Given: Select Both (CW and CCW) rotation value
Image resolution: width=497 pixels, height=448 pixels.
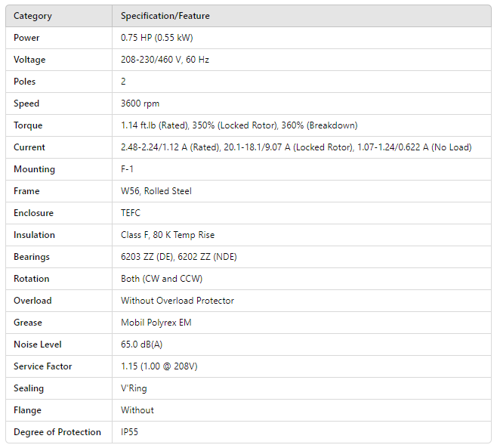Looking at the screenshot, I should (x=162, y=279).
